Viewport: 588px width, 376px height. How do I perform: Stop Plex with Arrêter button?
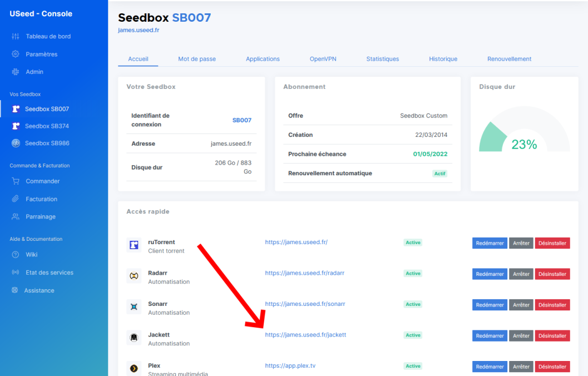[521, 367]
